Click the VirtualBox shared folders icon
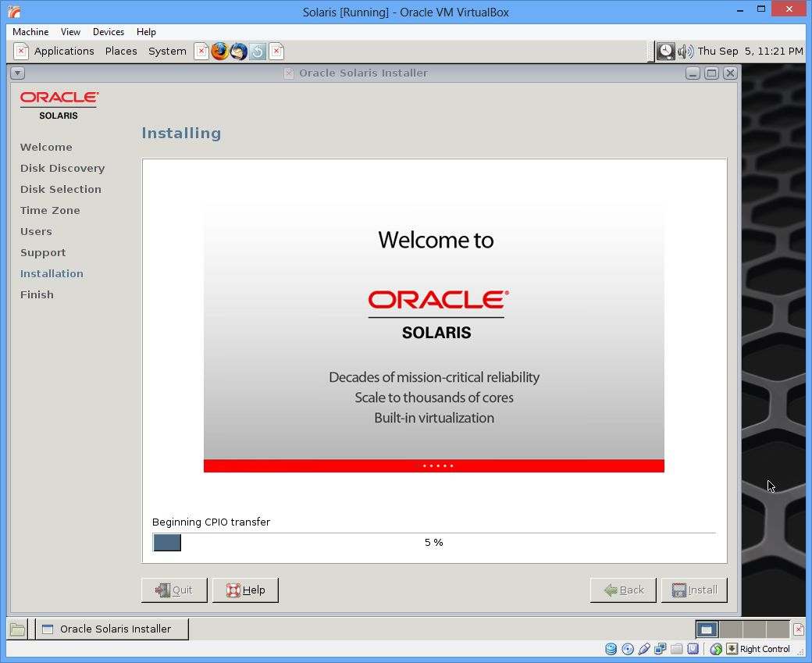The image size is (812, 663). 677,649
